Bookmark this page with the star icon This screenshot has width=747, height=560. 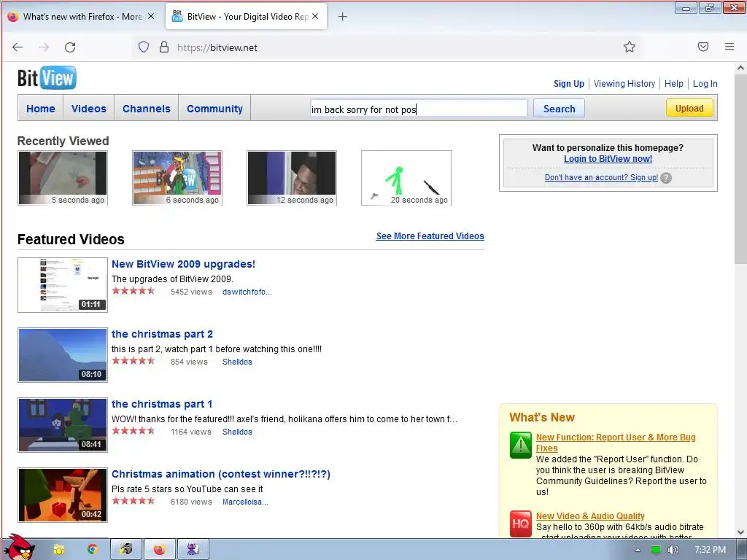coord(630,47)
